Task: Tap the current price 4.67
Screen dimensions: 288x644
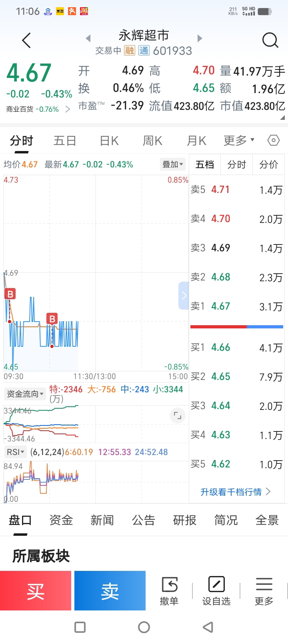Action: coord(29,73)
